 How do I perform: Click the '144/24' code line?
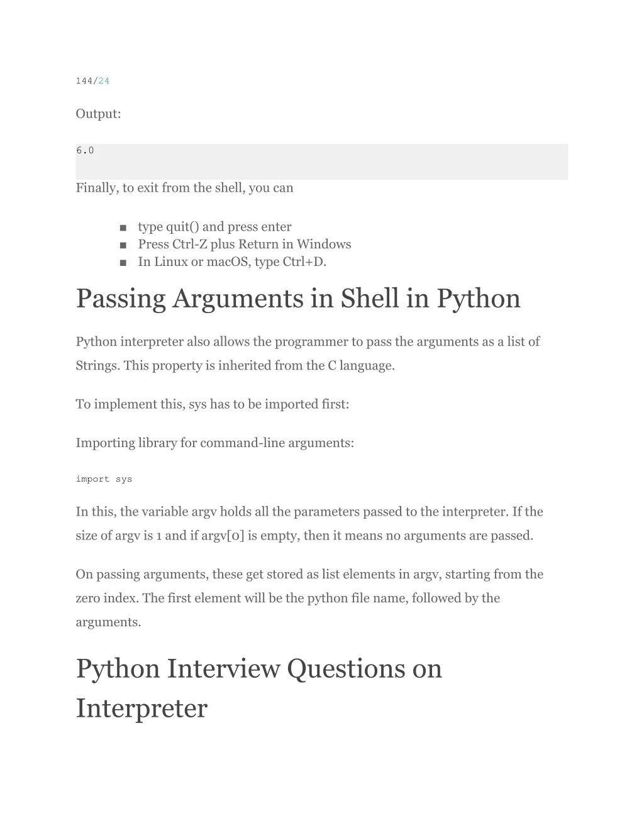pos(92,81)
